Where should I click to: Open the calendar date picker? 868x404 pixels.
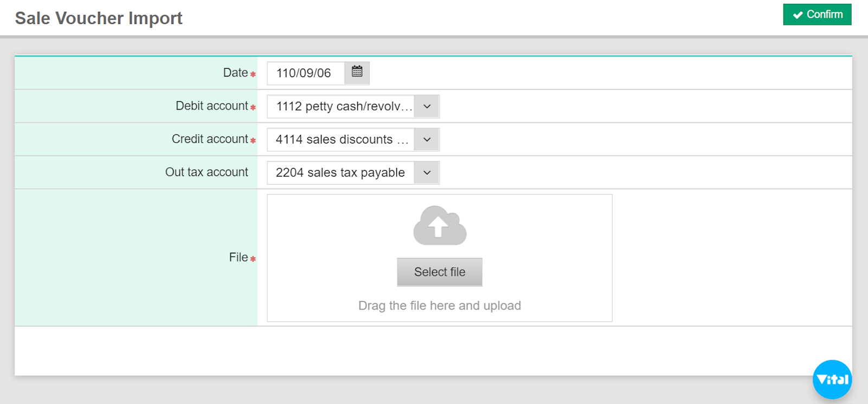[x=357, y=73]
